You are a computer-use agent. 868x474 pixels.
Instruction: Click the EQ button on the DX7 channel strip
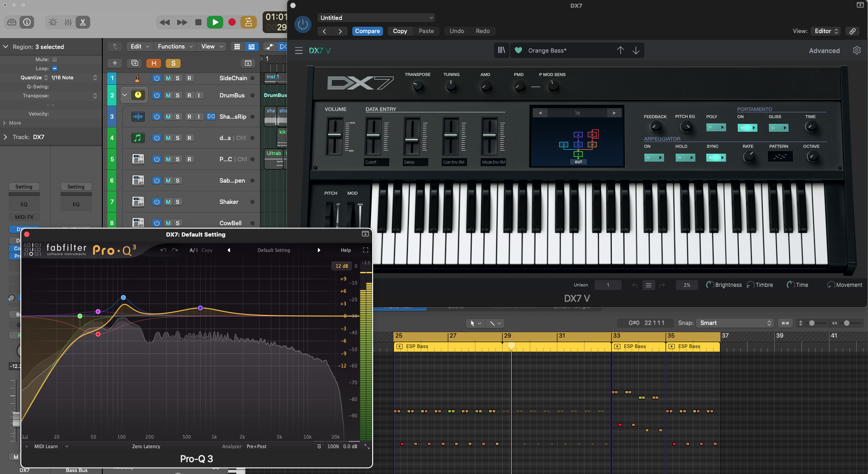pos(24,204)
